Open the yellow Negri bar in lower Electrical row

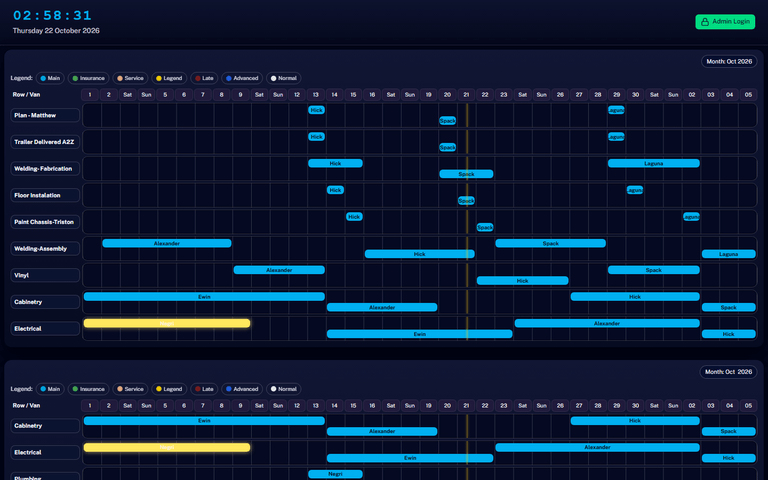167,447
